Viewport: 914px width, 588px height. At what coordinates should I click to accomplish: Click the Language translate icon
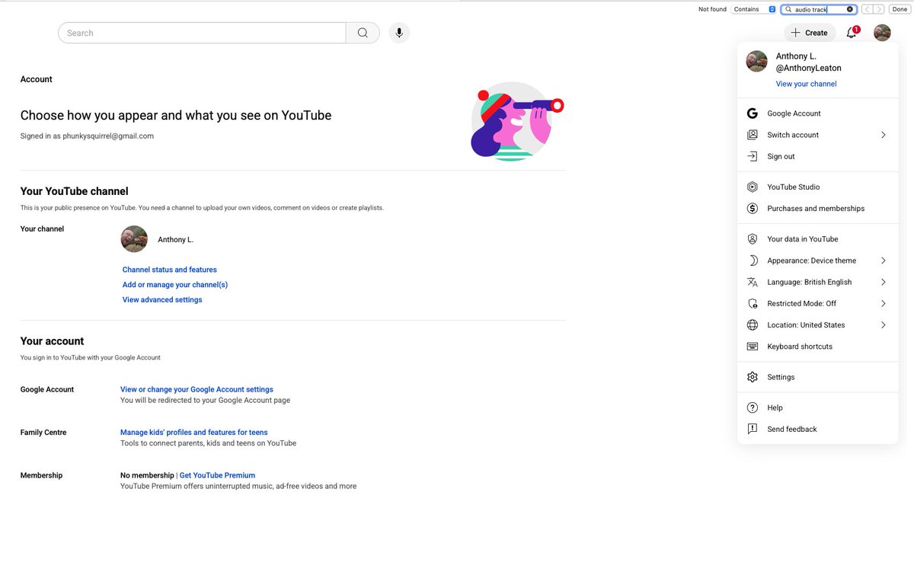point(753,282)
